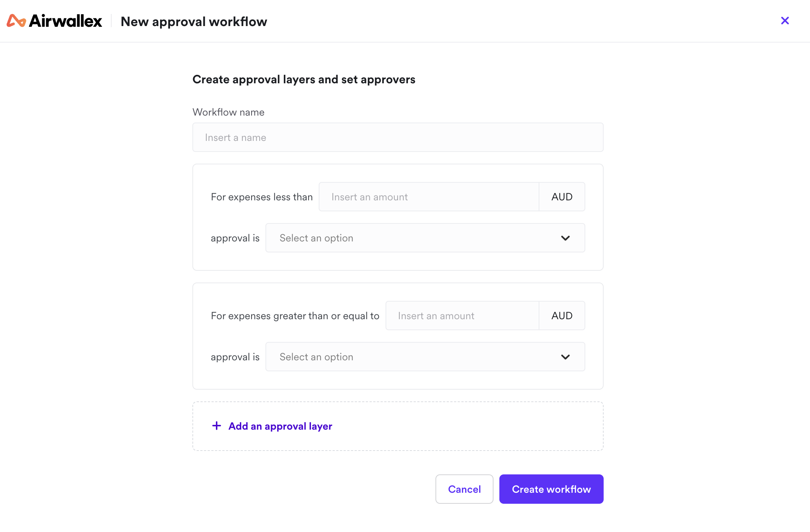Image resolution: width=810 pixels, height=532 pixels.
Task: Click AUD currency label in second layer
Action: pyautogui.click(x=562, y=316)
